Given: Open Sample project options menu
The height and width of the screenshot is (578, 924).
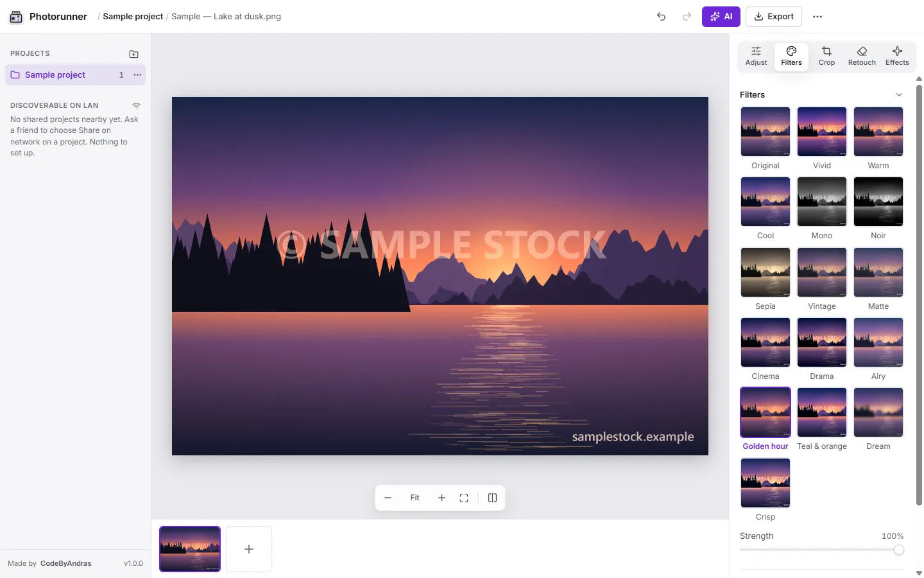Looking at the screenshot, I should [137, 75].
